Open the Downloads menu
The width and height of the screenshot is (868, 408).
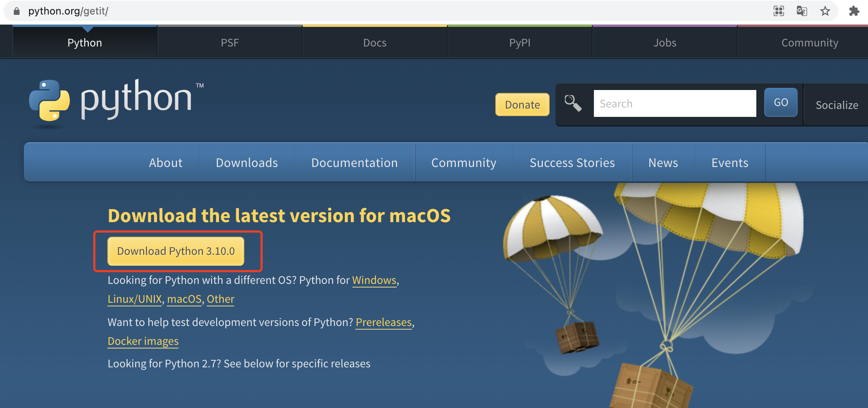tap(247, 163)
